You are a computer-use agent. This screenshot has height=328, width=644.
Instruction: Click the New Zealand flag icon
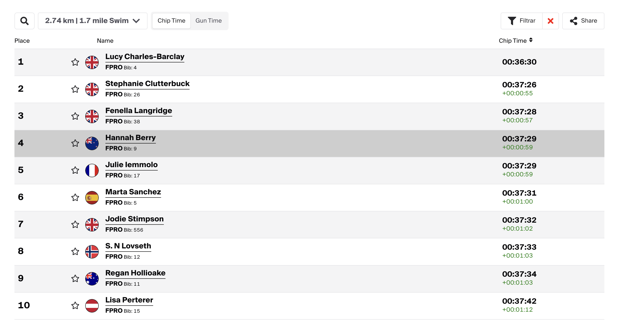(x=92, y=143)
